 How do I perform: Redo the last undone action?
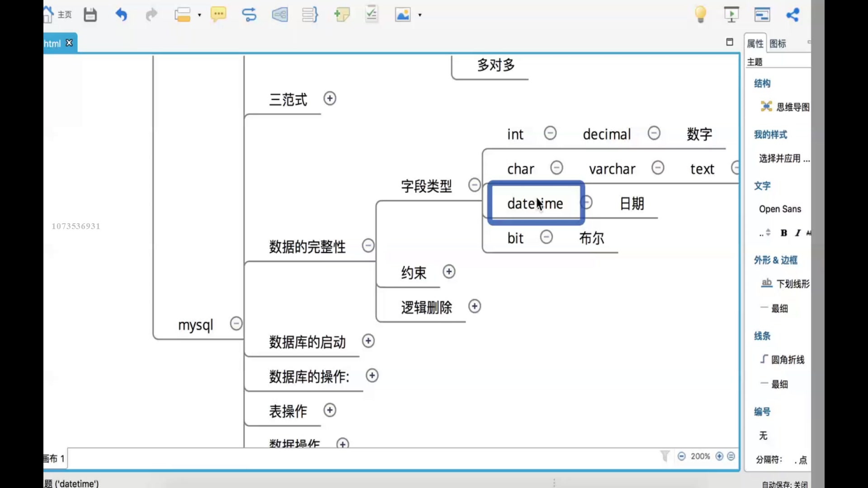pos(151,15)
